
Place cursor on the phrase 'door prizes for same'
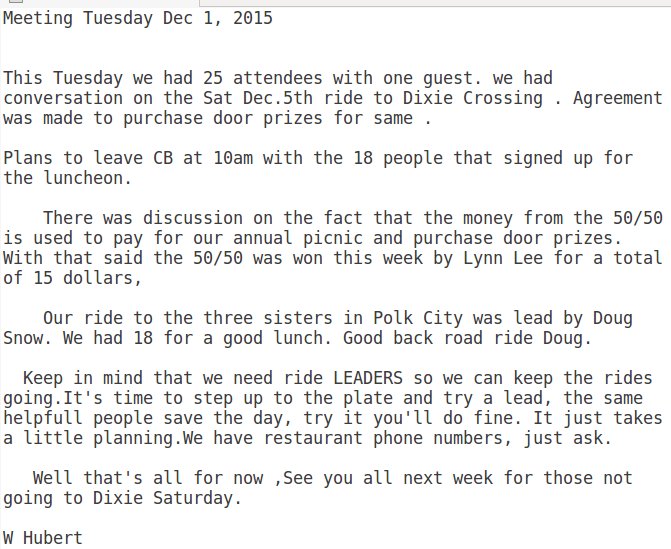[x=313, y=118]
